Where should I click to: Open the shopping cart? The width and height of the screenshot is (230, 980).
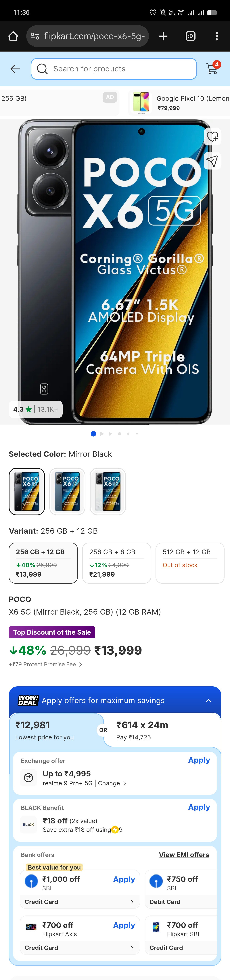212,69
